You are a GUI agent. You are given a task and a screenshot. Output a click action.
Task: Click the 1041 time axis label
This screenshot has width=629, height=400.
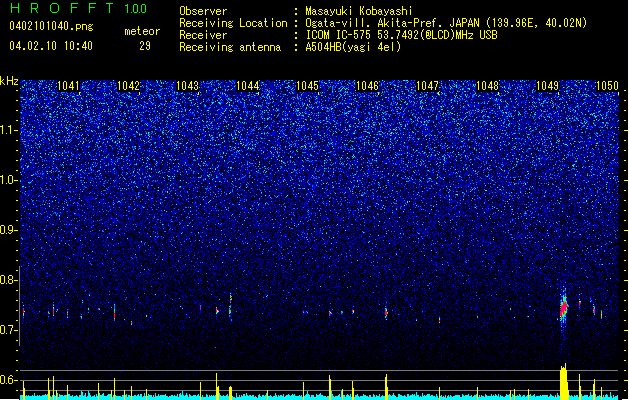68,86
